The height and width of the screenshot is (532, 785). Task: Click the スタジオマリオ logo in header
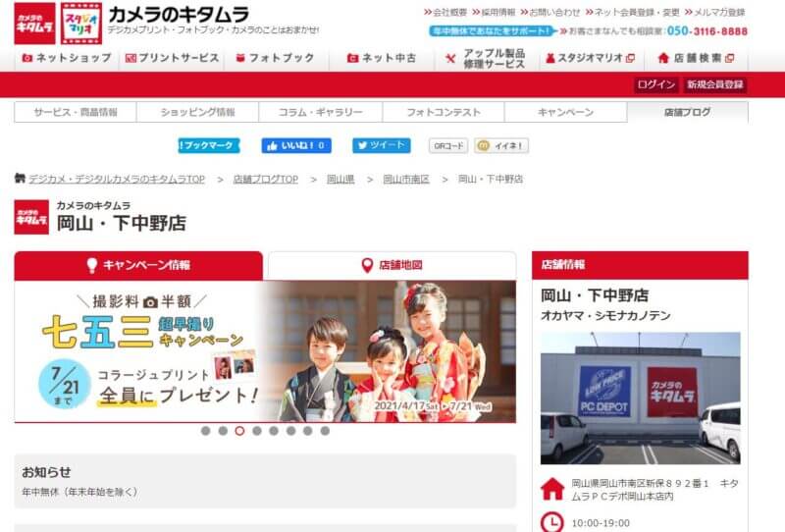(81, 24)
